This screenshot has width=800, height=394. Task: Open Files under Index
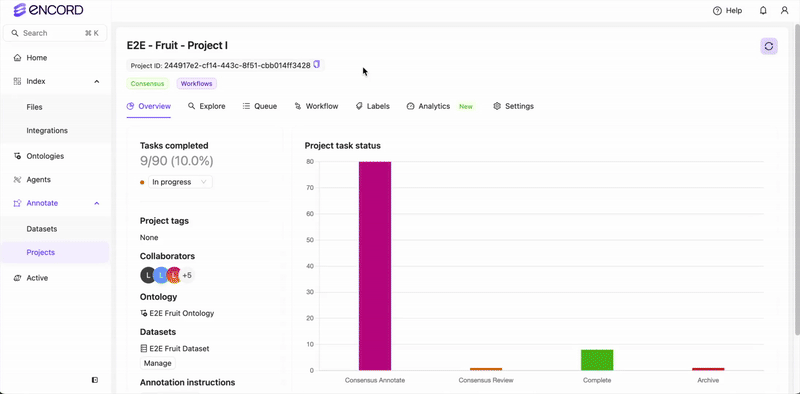tap(34, 107)
